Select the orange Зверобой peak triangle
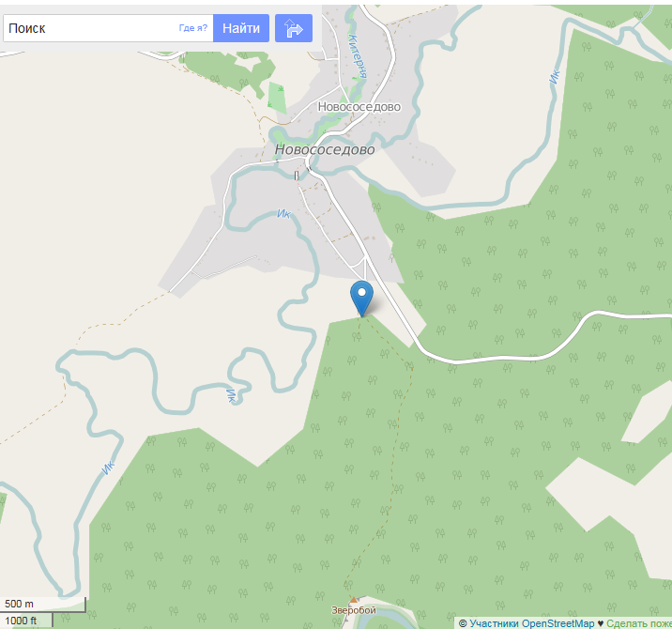The width and height of the screenshot is (672, 629). click(x=354, y=600)
